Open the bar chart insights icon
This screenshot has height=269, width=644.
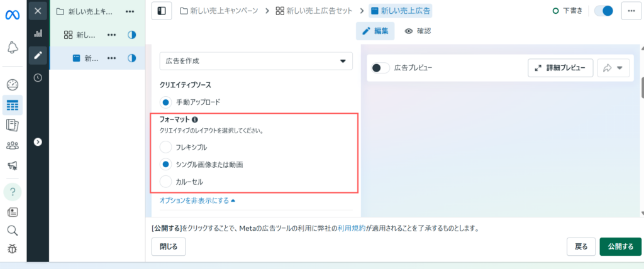pyautogui.click(x=38, y=33)
